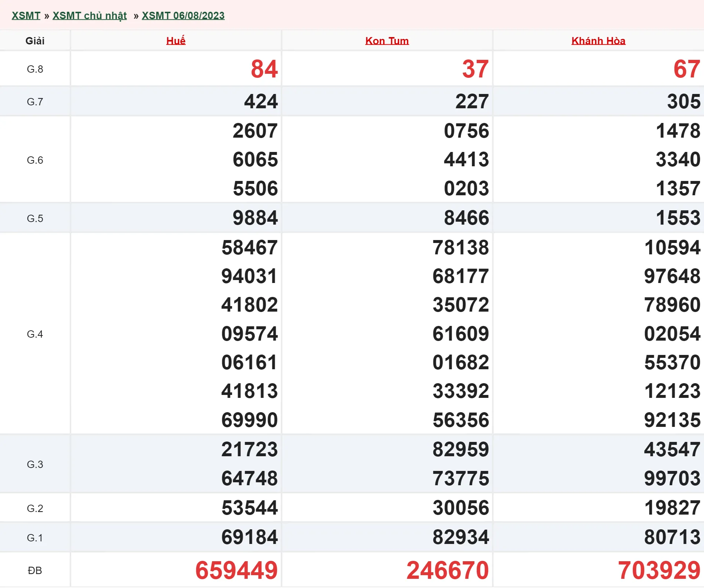Select the Kon Tum column header link
The width and height of the screenshot is (704, 588).
[387, 41]
